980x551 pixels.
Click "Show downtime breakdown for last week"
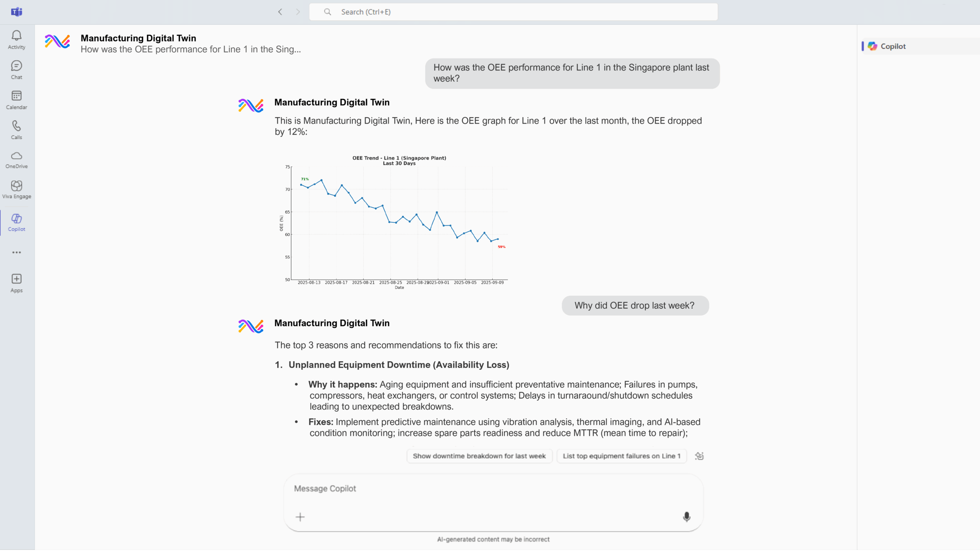(x=479, y=456)
